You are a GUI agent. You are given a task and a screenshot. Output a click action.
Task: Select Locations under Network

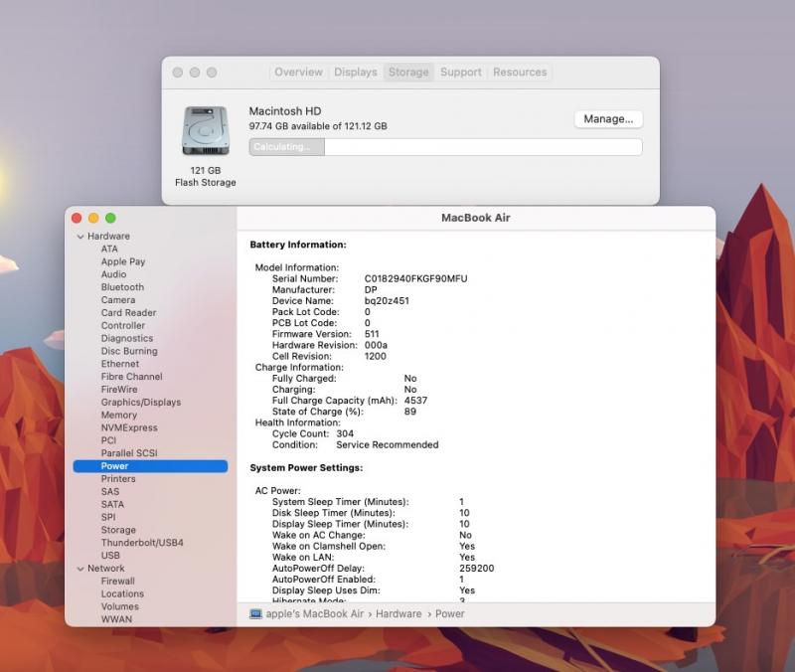tap(122, 593)
